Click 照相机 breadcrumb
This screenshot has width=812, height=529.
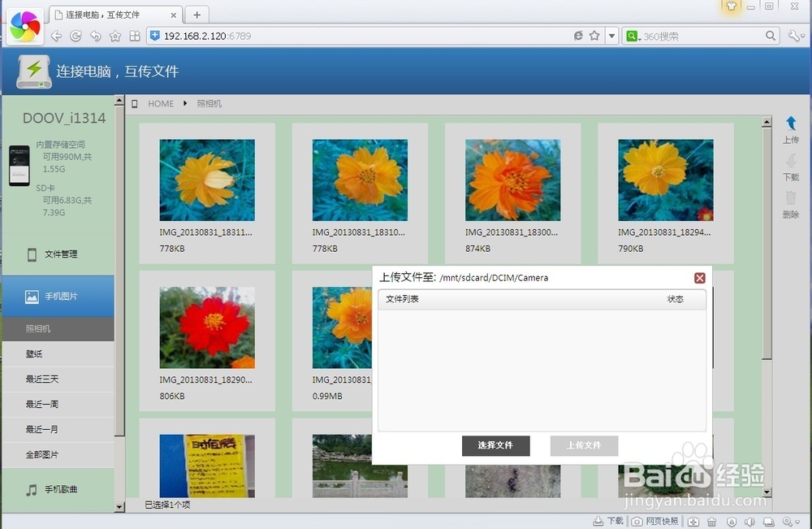coord(209,104)
